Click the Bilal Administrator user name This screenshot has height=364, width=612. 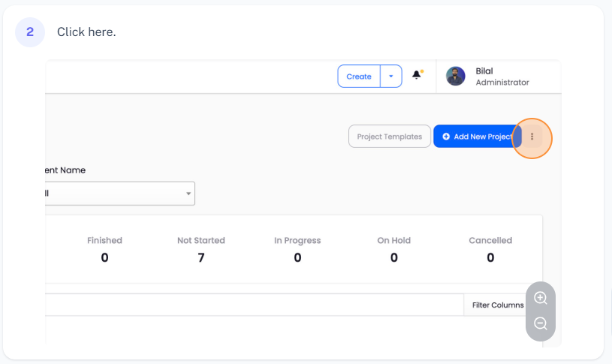coord(502,77)
